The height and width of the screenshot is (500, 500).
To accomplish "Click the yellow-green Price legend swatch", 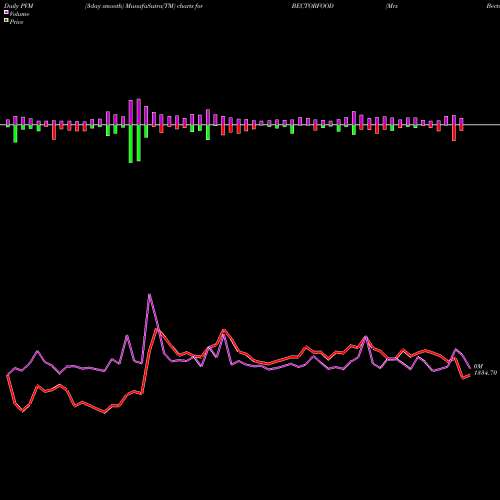I will [x=6, y=21].
